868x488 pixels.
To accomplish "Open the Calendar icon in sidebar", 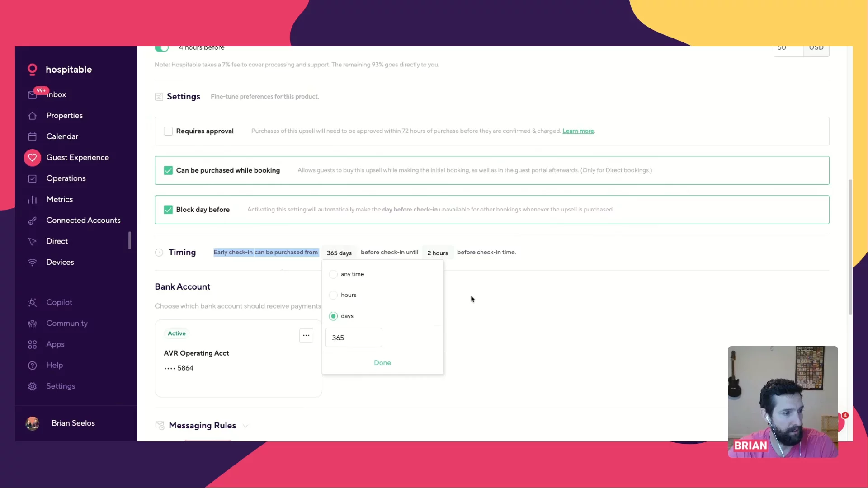I will pos(32,136).
